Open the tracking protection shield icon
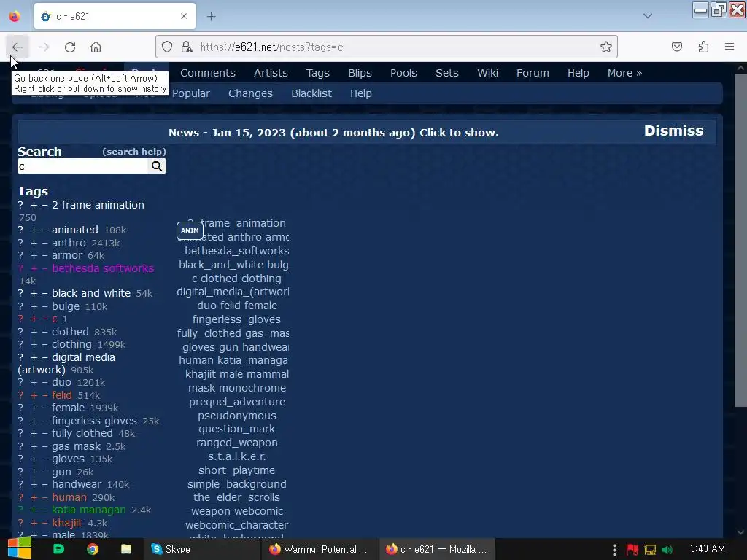The width and height of the screenshot is (747, 560). [167, 47]
